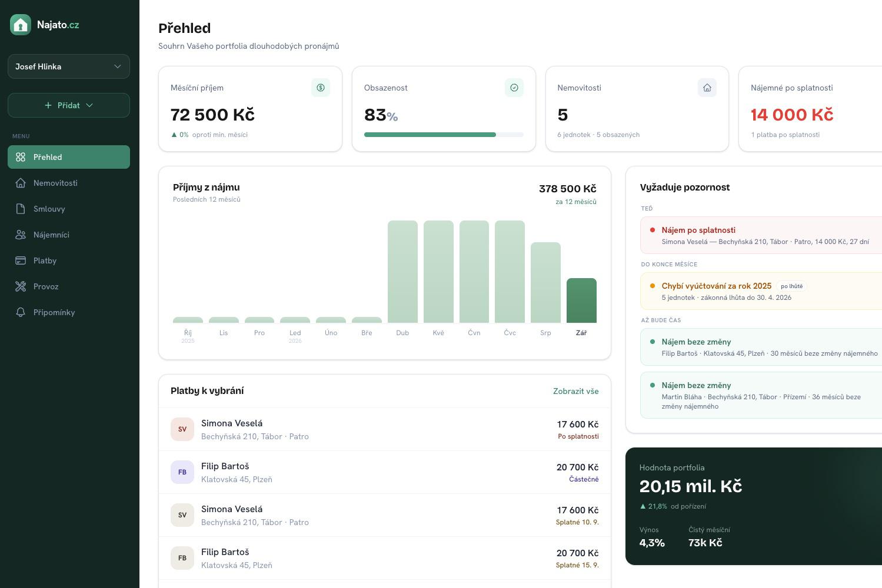Click the Platby card icon in sidebar
Image resolution: width=882 pixels, height=588 pixels.
[x=21, y=260]
